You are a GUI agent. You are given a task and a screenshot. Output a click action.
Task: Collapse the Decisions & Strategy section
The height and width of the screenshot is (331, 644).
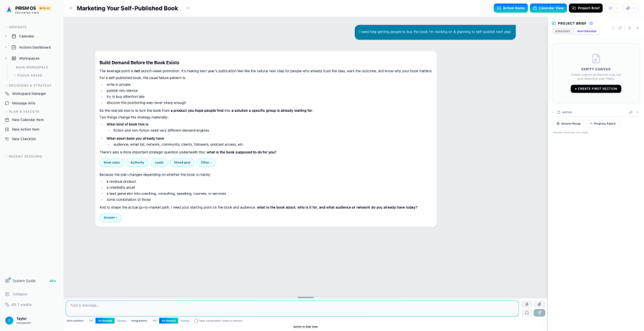[x=6, y=85]
